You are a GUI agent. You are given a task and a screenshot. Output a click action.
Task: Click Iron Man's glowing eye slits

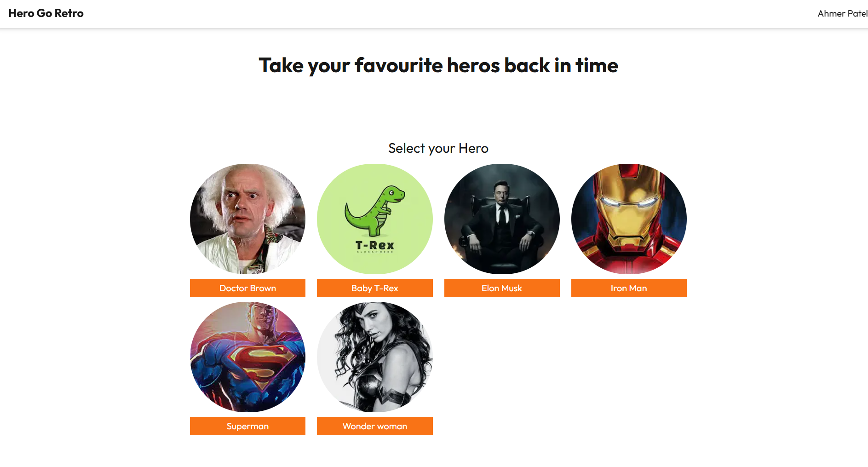click(629, 202)
